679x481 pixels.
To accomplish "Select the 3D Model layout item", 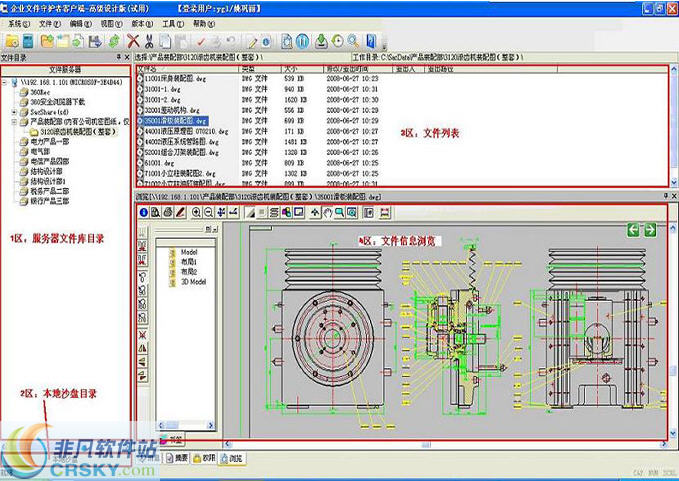I will pyautogui.click(x=193, y=282).
